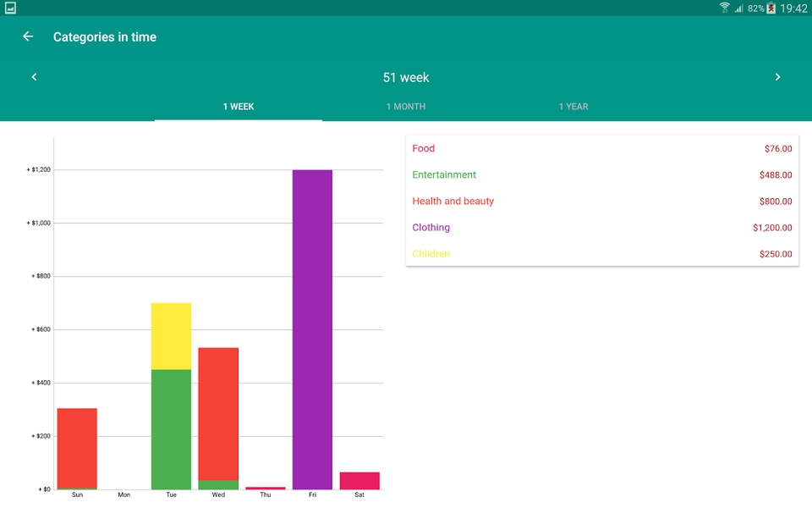Tap the small green segment on Wednesday
This screenshot has height=508, width=812.
point(218,485)
